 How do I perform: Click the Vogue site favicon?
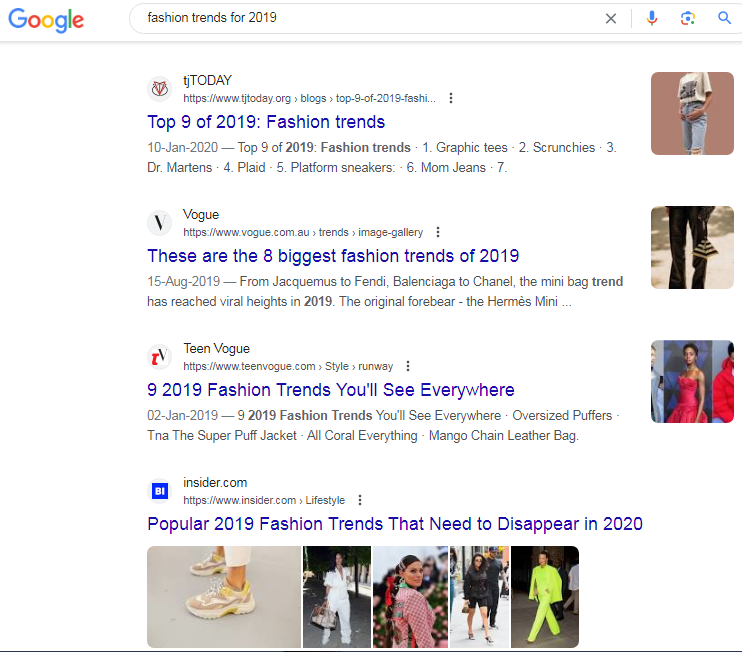pyautogui.click(x=160, y=223)
